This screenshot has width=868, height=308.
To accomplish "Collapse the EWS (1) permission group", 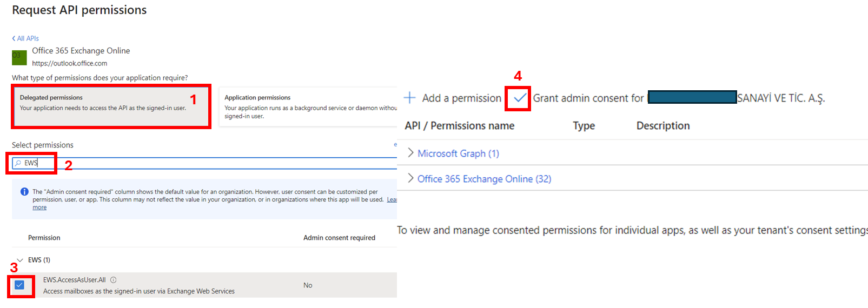I will (20, 260).
